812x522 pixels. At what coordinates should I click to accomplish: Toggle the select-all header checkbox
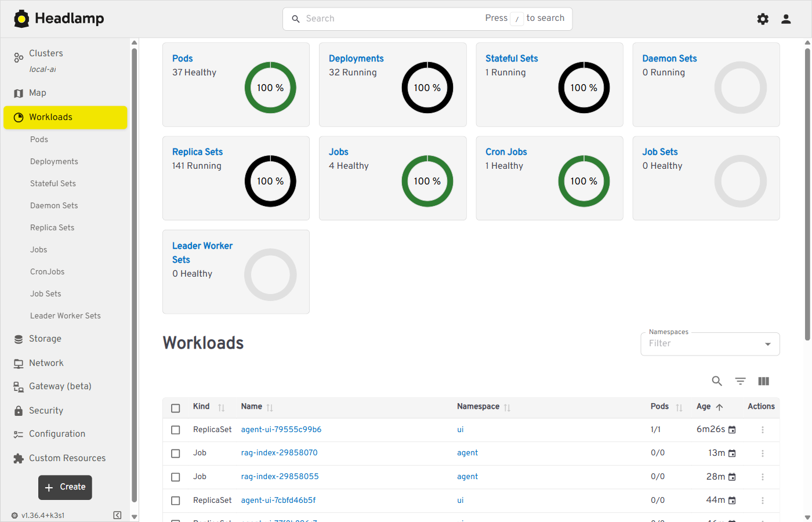coord(176,408)
